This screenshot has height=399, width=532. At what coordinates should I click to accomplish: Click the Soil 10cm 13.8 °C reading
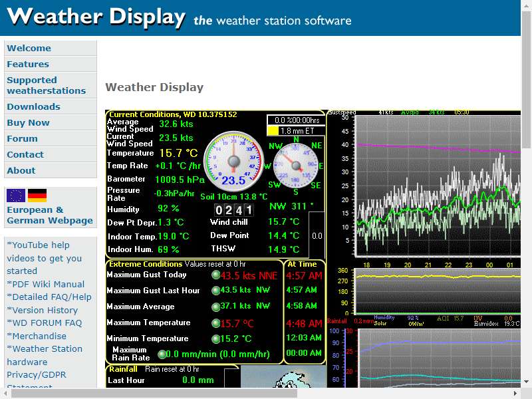point(234,196)
